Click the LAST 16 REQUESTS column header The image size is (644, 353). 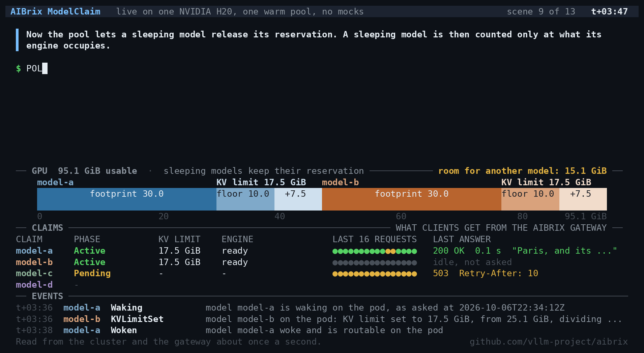(x=375, y=239)
